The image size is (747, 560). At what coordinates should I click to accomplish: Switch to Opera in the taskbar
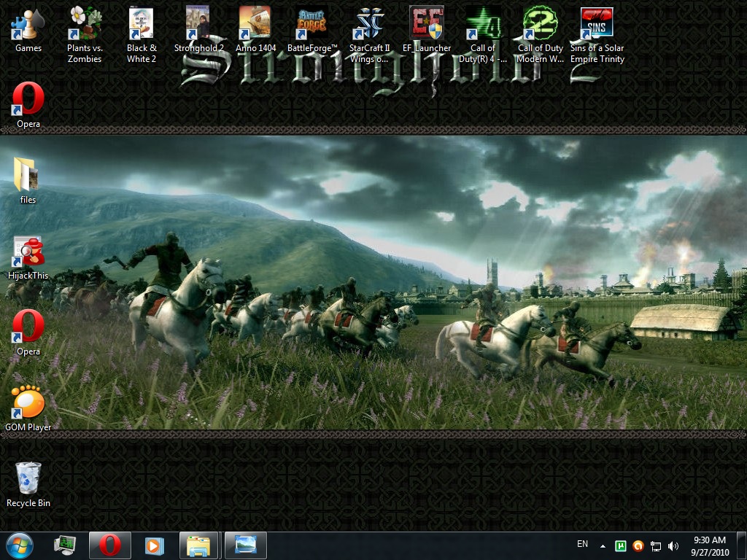click(x=110, y=545)
